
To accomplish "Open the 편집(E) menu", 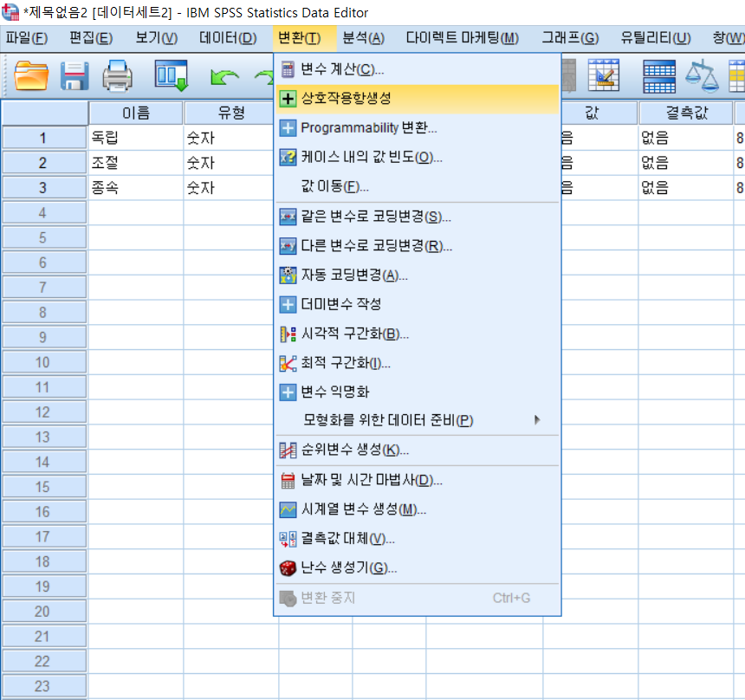I will (x=91, y=37).
